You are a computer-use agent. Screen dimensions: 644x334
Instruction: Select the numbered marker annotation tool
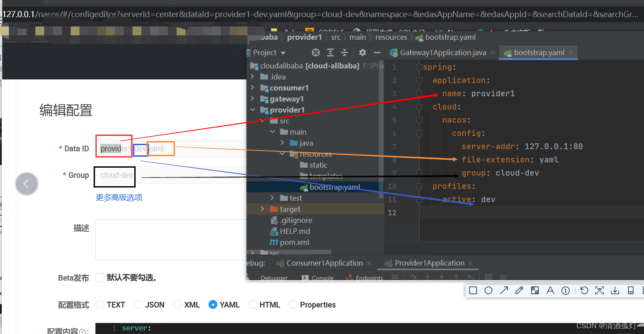pos(565,290)
